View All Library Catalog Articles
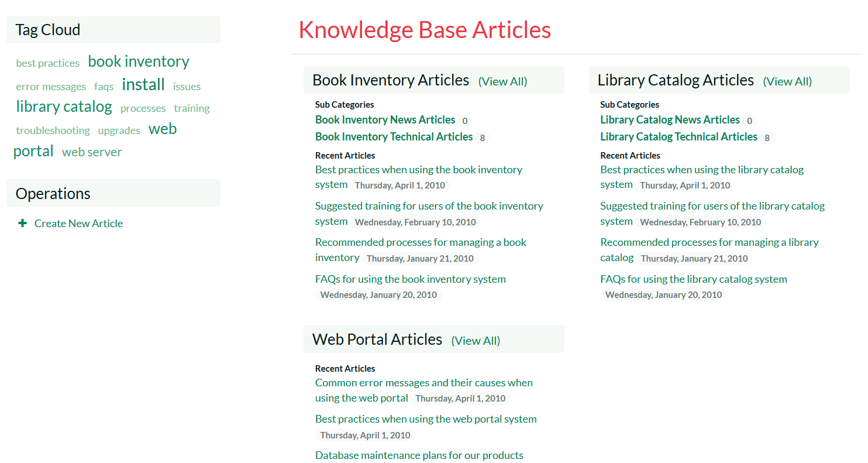The height and width of the screenshot is (463, 868). click(x=787, y=81)
